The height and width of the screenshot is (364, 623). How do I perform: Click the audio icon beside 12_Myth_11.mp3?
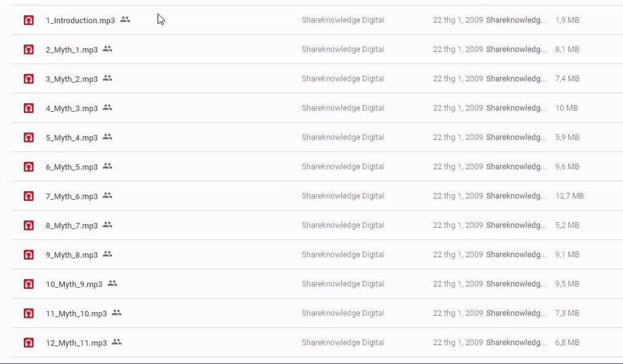(x=29, y=343)
